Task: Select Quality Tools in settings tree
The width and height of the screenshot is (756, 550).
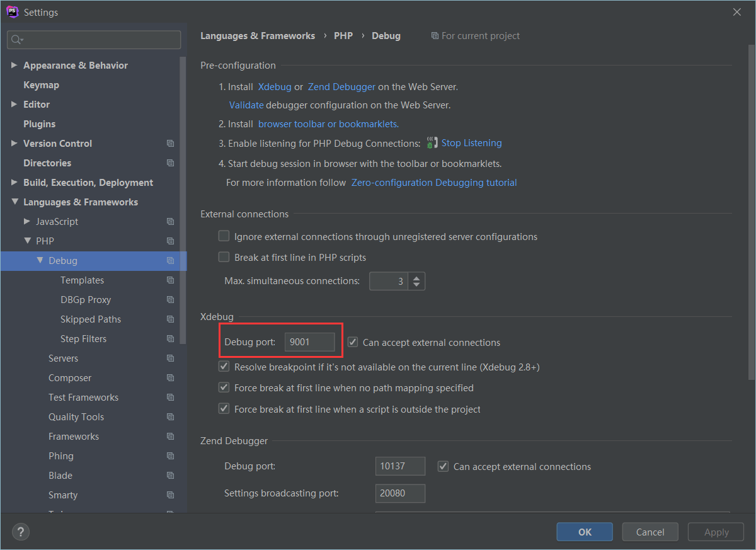Action: pyautogui.click(x=76, y=417)
